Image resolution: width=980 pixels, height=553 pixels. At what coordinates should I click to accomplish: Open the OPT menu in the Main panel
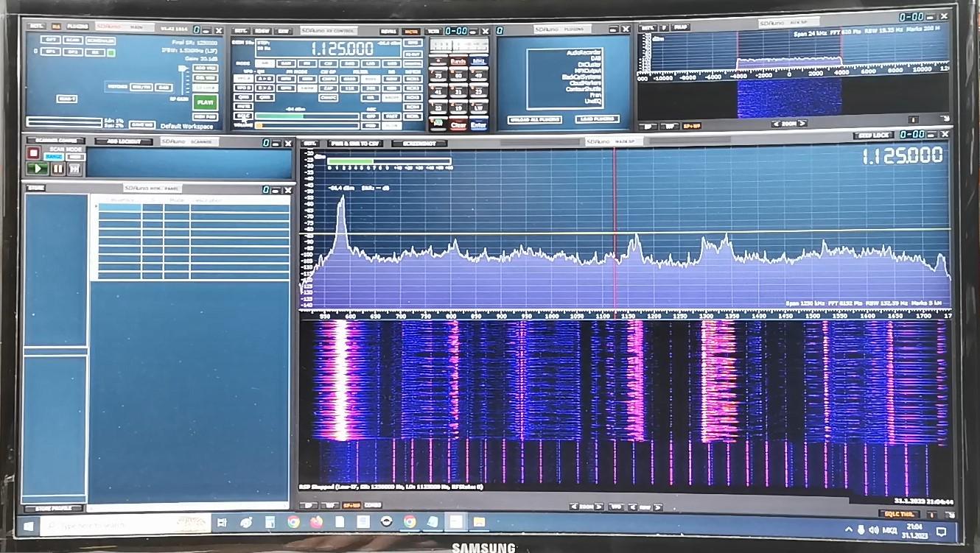(x=52, y=40)
